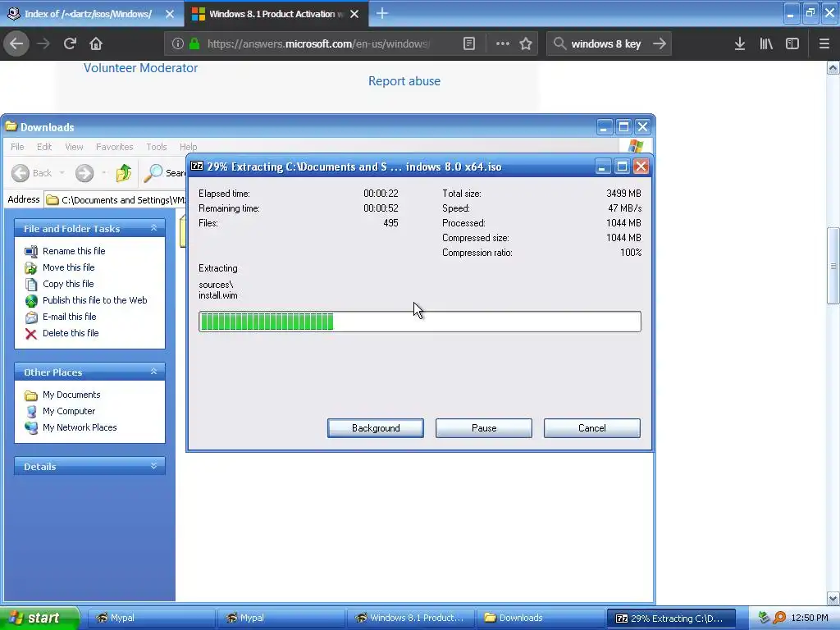The width and height of the screenshot is (840, 630).
Task: Click Explorer Back button
Action: coord(32,173)
